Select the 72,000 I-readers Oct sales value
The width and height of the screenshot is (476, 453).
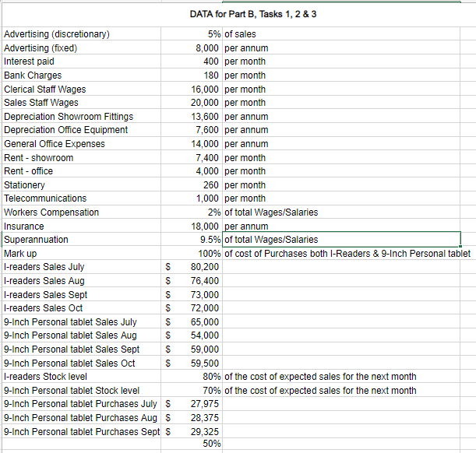192,308
